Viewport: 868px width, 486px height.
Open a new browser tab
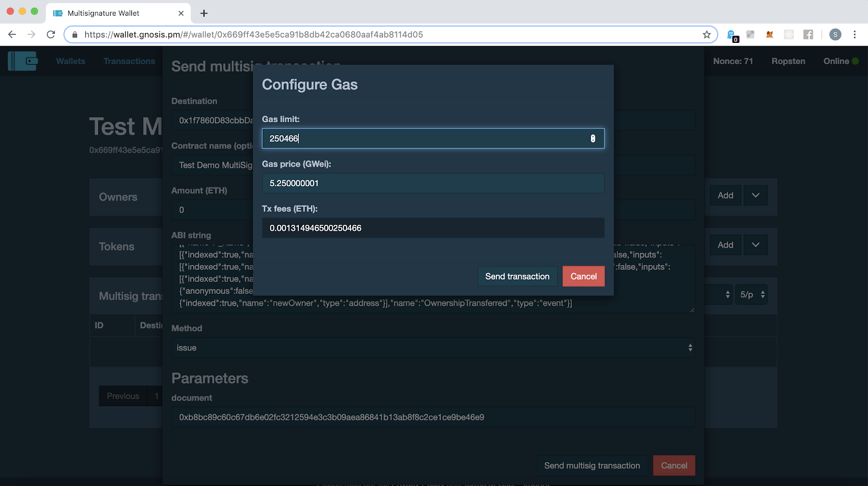[x=204, y=13]
